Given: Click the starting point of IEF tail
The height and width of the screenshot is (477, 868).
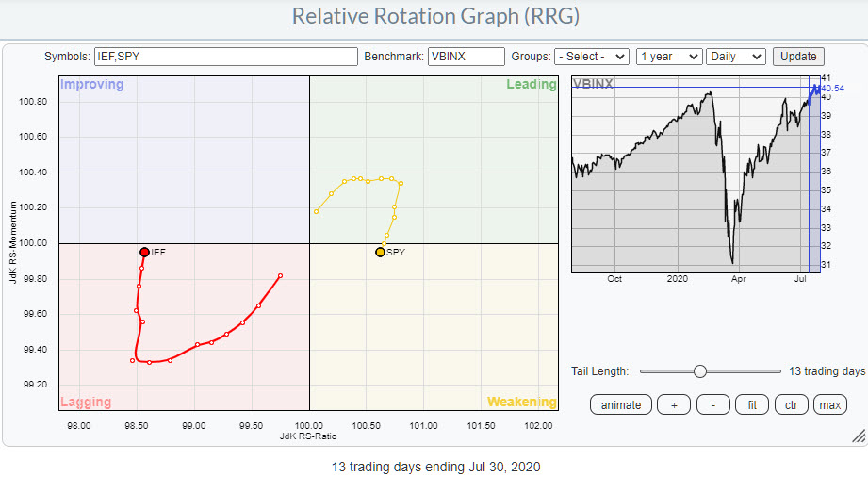Looking at the screenshot, I should coord(280,276).
